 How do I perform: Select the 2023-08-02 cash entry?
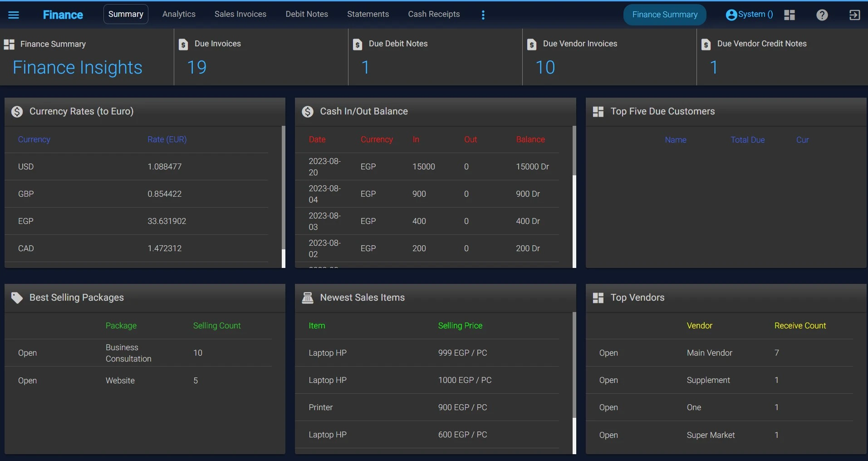[427, 248]
